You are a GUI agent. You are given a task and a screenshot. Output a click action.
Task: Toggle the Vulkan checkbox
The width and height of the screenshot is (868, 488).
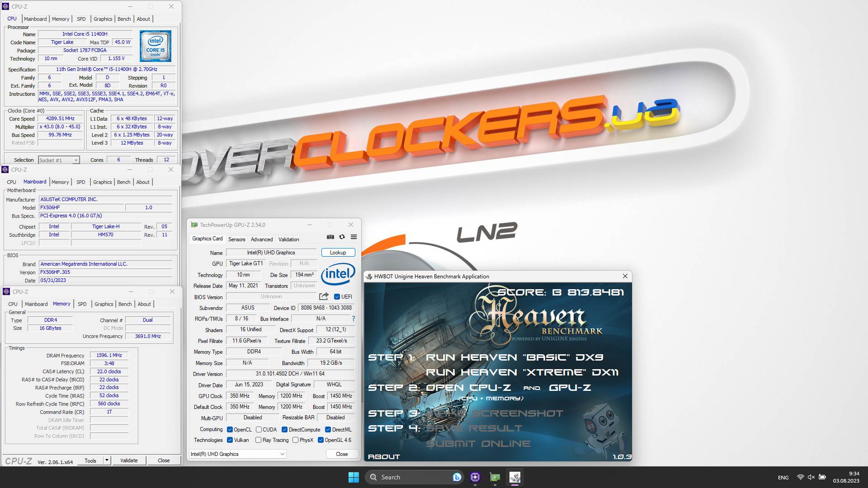pos(230,440)
